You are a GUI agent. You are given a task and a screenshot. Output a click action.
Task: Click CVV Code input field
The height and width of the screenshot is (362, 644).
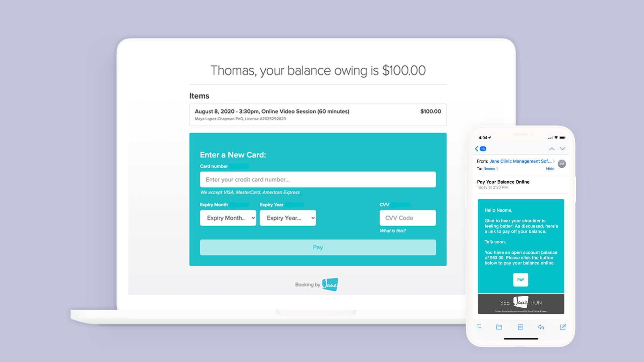407,217
